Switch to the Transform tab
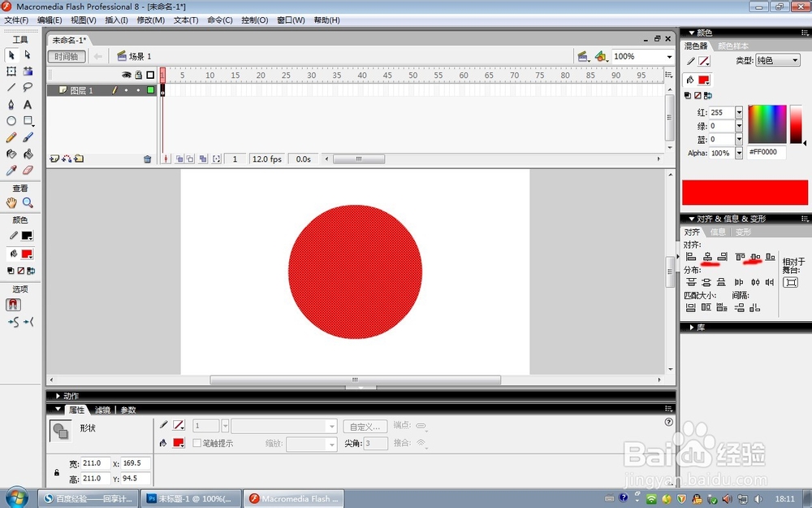The height and width of the screenshot is (508, 812). click(x=743, y=232)
